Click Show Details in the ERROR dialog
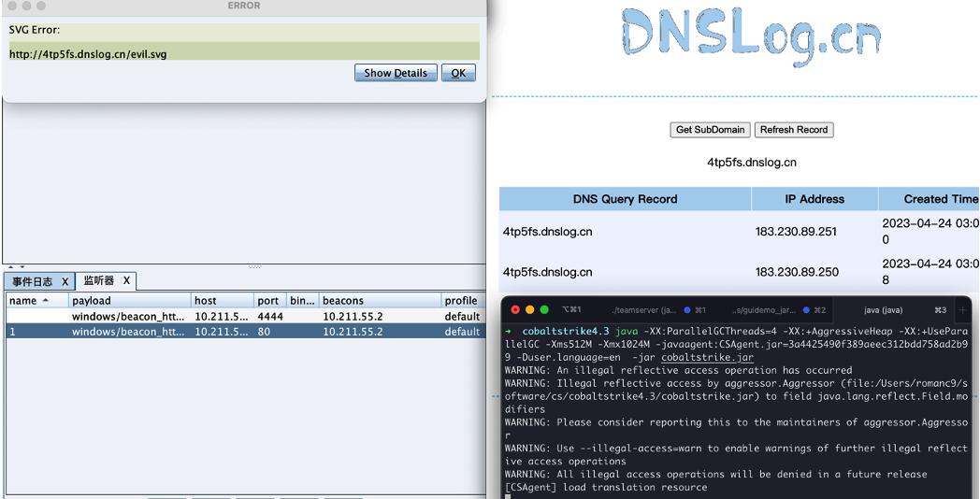This screenshot has height=499, width=980. click(x=396, y=73)
